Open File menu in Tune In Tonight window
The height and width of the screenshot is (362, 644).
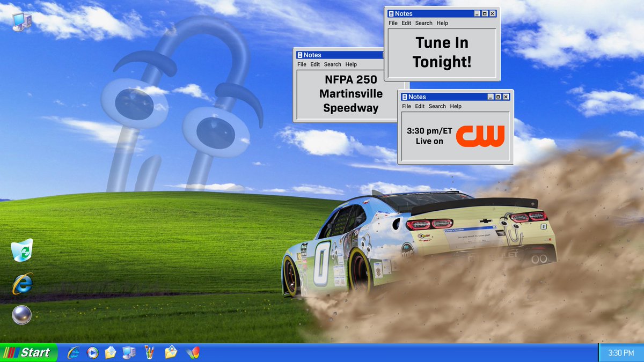393,23
